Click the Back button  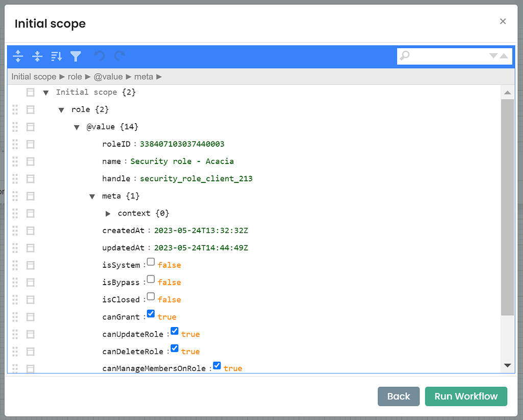(398, 396)
